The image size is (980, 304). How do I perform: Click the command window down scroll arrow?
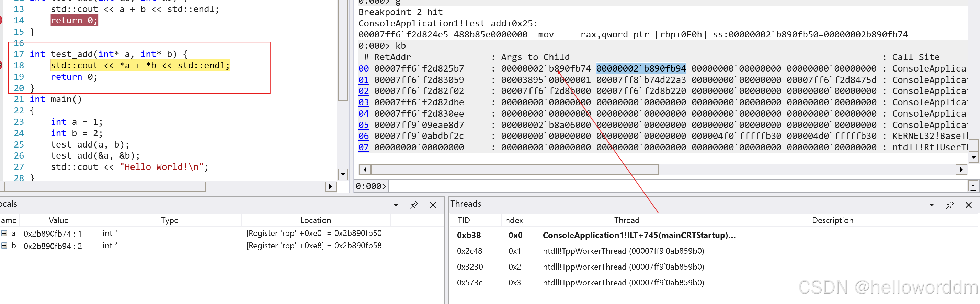click(x=973, y=157)
